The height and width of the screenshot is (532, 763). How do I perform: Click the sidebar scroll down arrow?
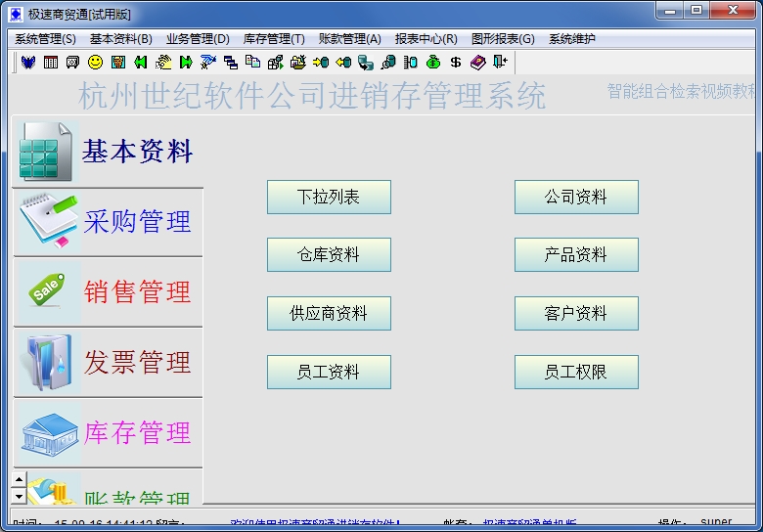19,497
